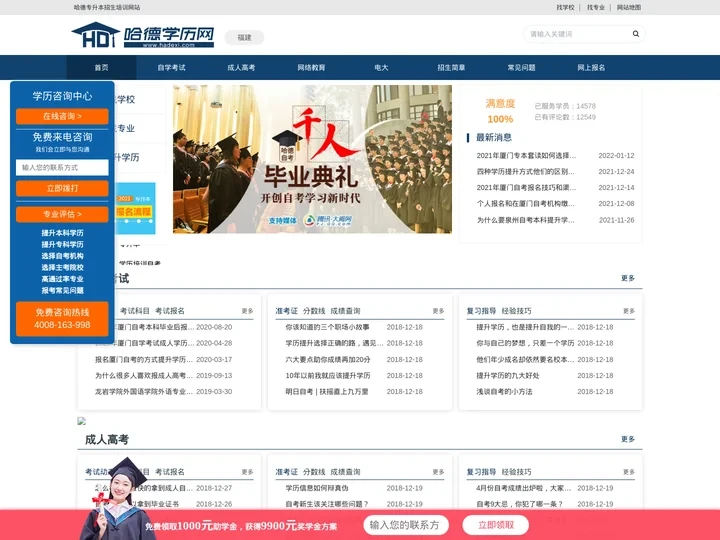Click the 提升本科学历 sidebar link
The height and width of the screenshot is (540, 720).
(x=62, y=233)
